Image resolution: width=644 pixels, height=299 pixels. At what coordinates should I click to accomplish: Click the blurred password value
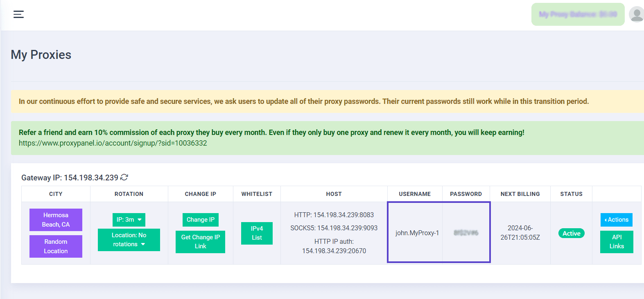pyautogui.click(x=466, y=233)
